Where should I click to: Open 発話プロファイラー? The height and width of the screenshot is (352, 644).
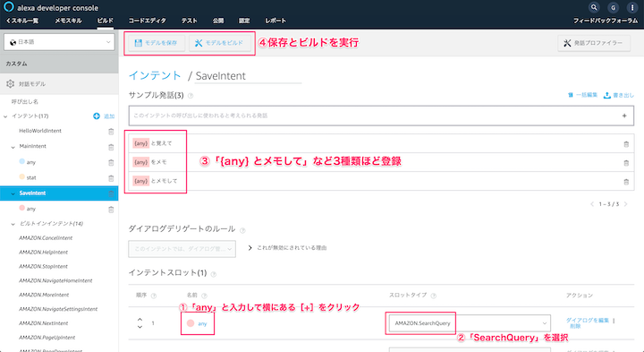coord(594,43)
